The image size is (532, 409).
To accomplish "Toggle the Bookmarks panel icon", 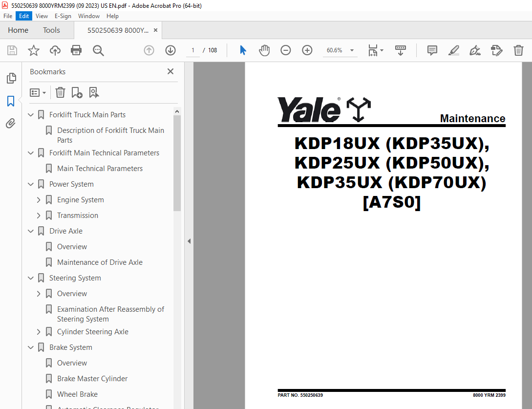I will (11, 101).
